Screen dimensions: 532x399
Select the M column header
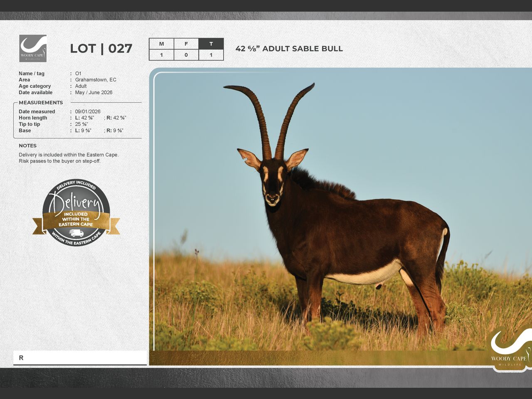tap(161, 44)
